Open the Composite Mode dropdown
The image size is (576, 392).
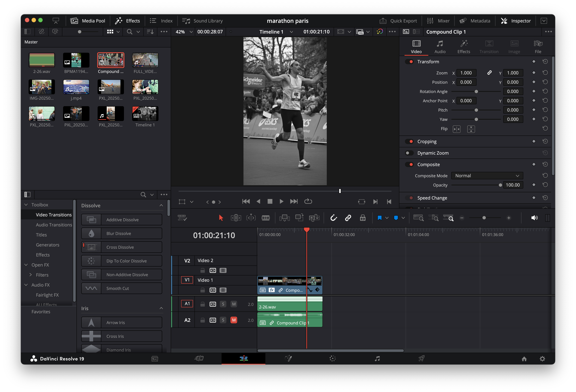coord(487,176)
